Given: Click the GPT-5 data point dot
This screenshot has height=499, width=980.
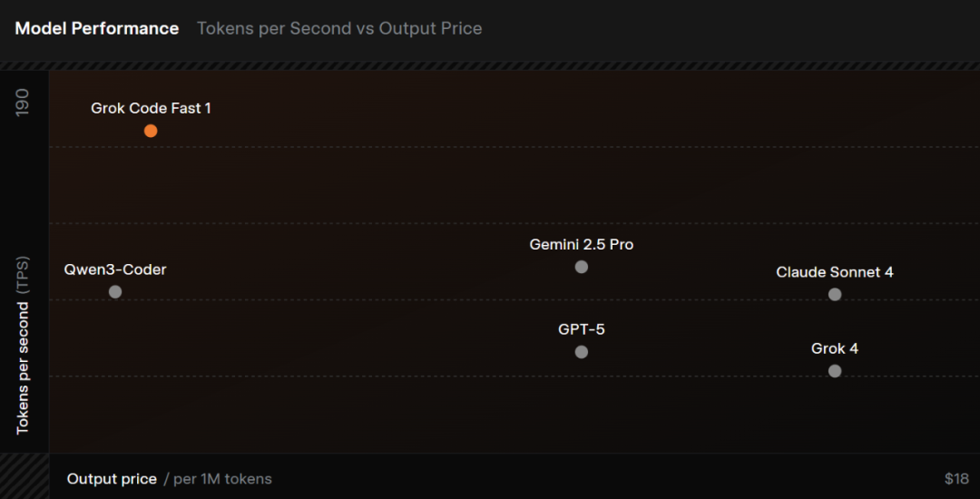Looking at the screenshot, I should click(x=582, y=352).
